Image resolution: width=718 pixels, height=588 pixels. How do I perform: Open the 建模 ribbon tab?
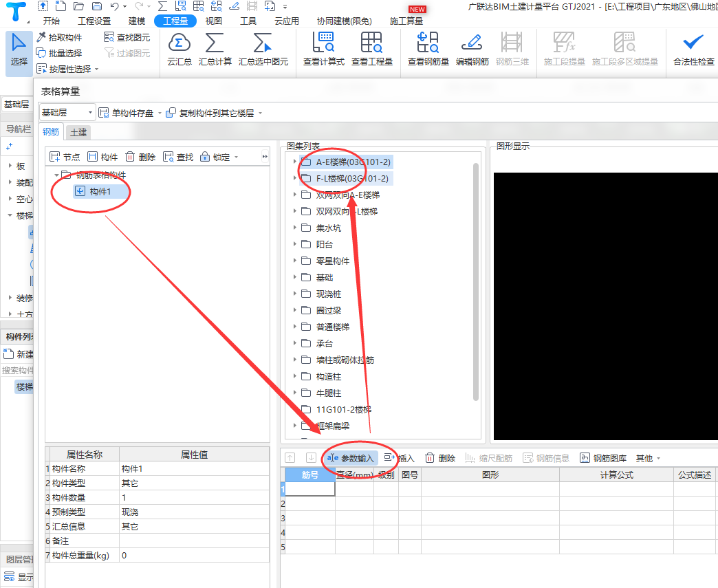point(136,21)
